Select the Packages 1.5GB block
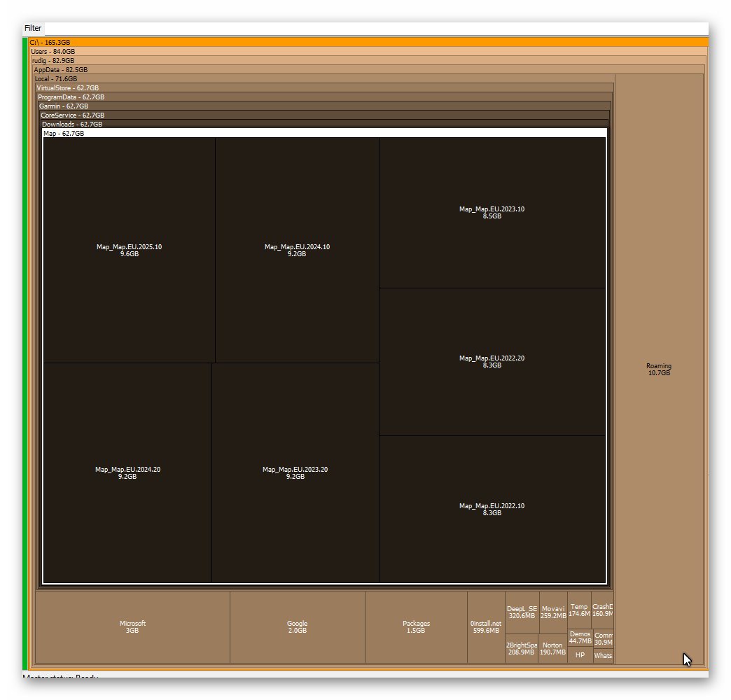 417,626
